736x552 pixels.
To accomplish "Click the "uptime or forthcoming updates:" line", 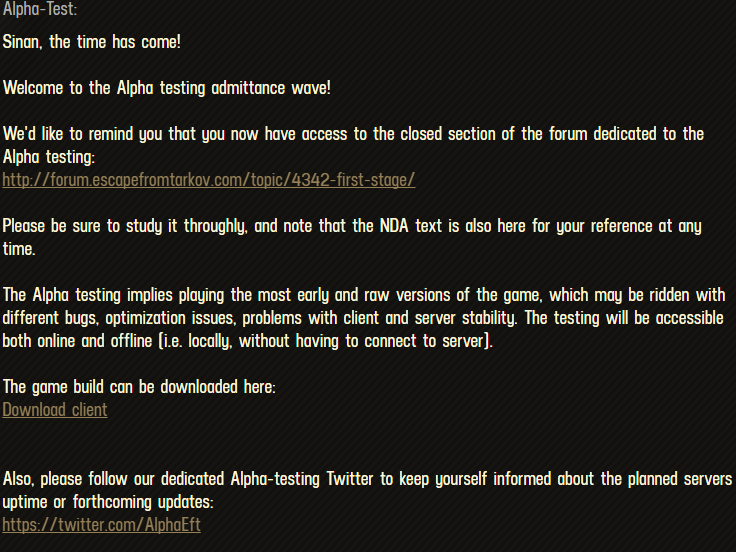I will click(108, 502).
